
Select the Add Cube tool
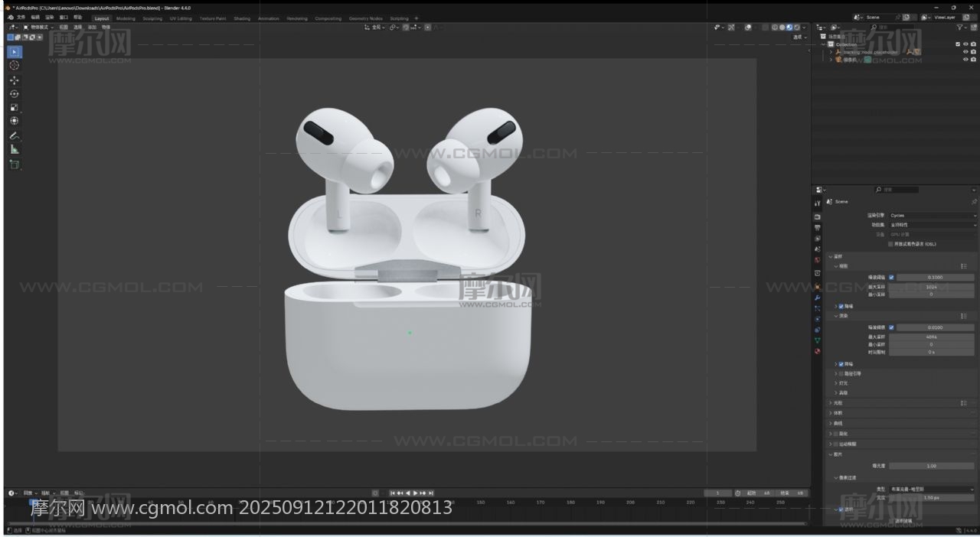click(x=15, y=164)
